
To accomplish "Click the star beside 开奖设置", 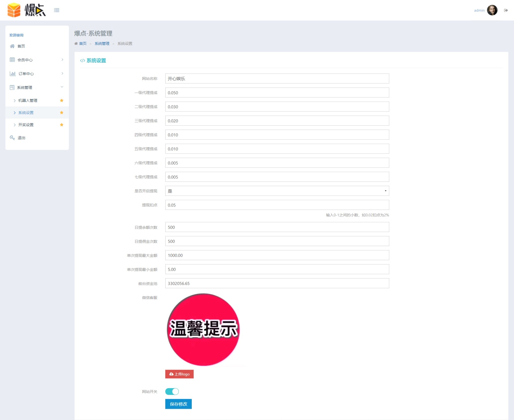I will point(62,125).
